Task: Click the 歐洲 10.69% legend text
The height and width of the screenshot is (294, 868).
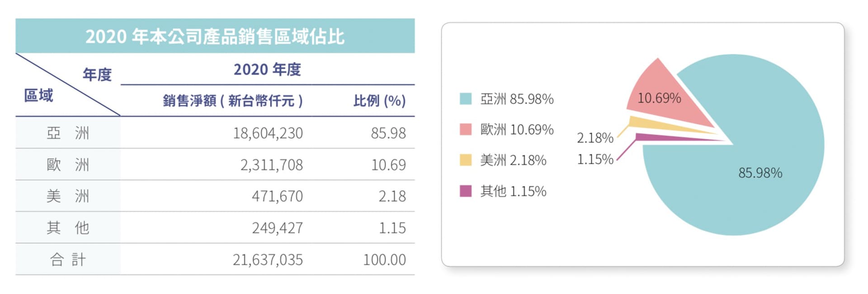Action: (517, 129)
